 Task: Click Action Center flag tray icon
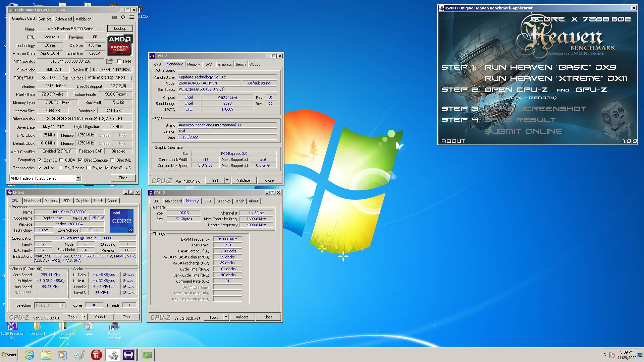click(612, 355)
